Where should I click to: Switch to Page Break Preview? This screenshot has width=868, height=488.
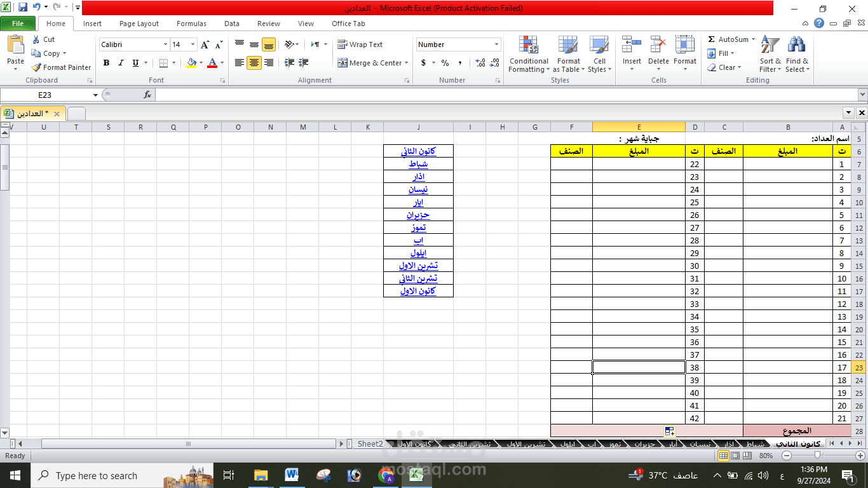(x=747, y=456)
